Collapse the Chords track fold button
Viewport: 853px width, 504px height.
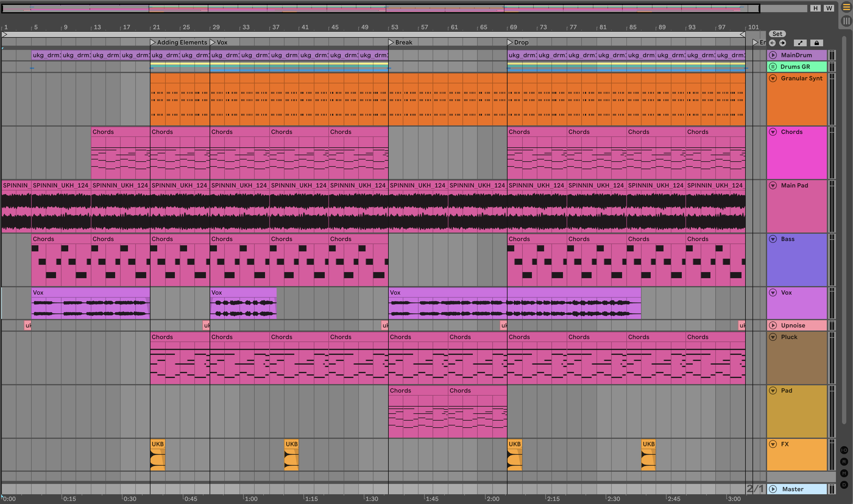773,132
